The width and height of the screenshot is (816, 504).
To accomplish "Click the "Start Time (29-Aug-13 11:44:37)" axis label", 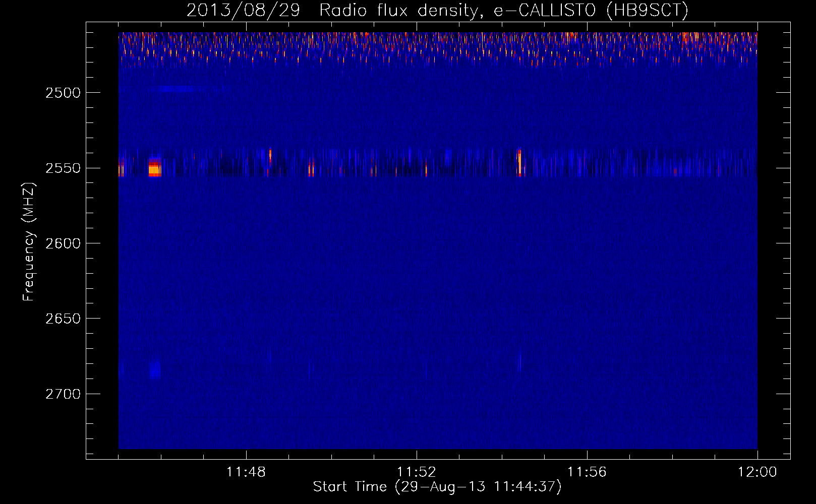I will (437, 487).
